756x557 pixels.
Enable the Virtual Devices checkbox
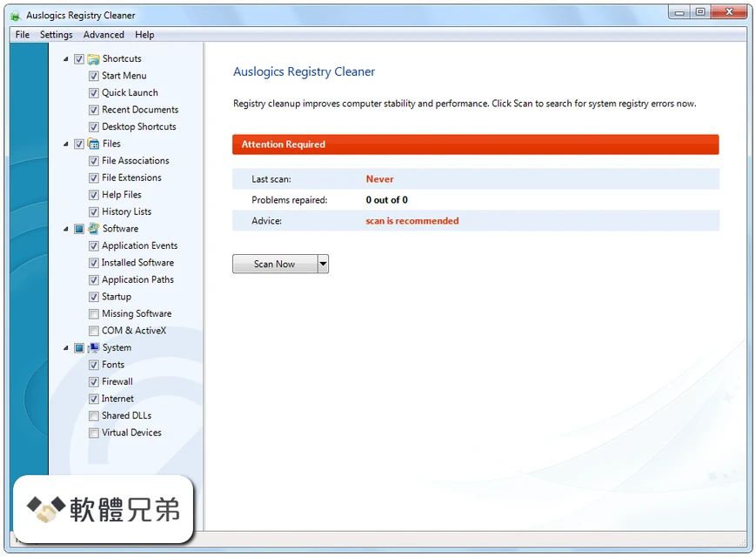(x=94, y=433)
